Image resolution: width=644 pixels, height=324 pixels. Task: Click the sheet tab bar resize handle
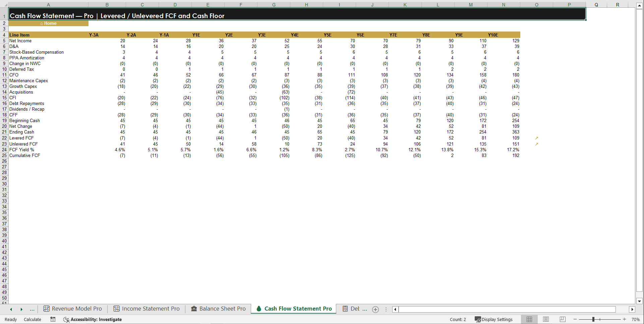pyautogui.click(x=386, y=310)
